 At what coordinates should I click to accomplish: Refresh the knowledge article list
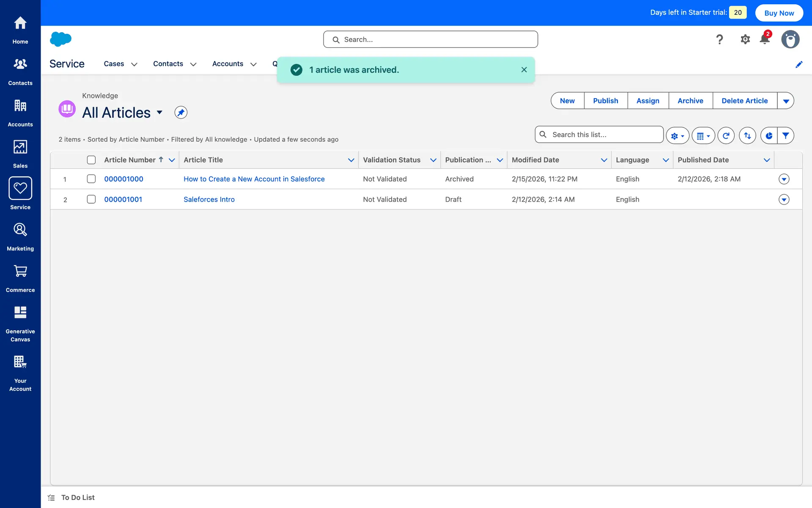point(726,136)
